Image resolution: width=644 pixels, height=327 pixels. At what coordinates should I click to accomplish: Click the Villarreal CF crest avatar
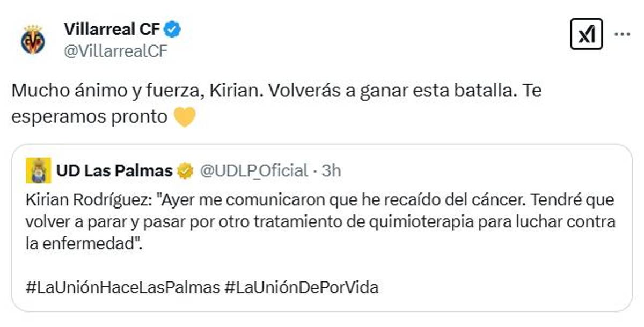pyautogui.click(x=33, y=40)
